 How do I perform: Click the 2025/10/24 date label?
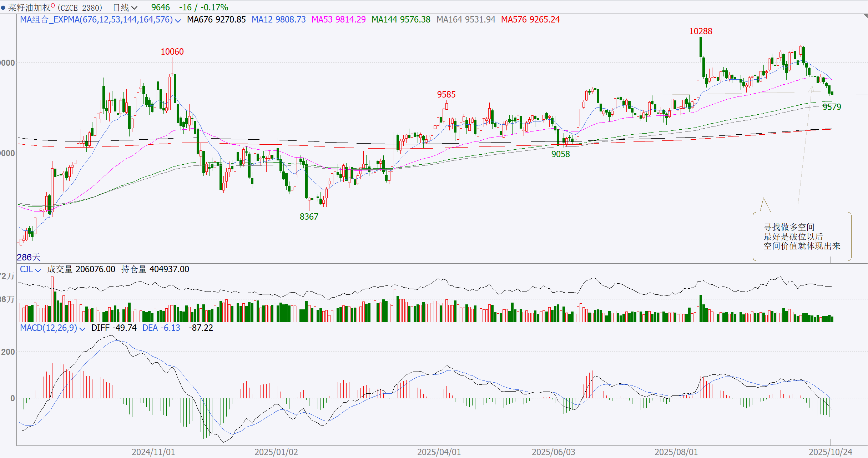830,452
